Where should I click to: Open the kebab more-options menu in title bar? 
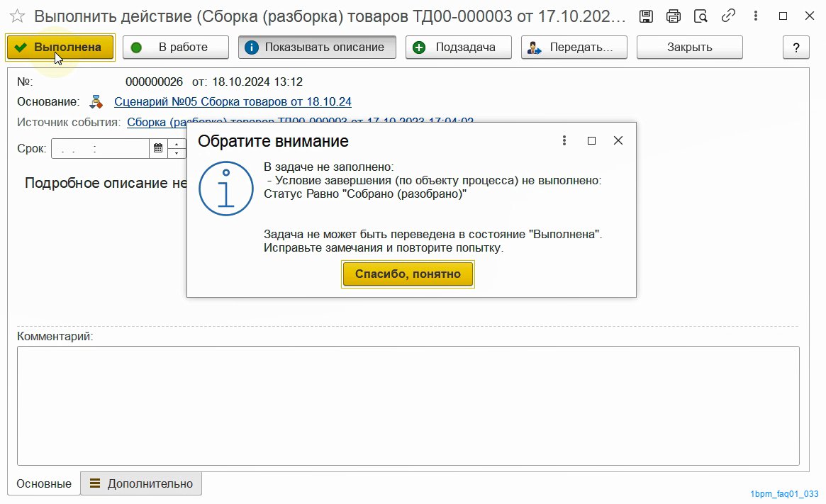coord(755,16)
